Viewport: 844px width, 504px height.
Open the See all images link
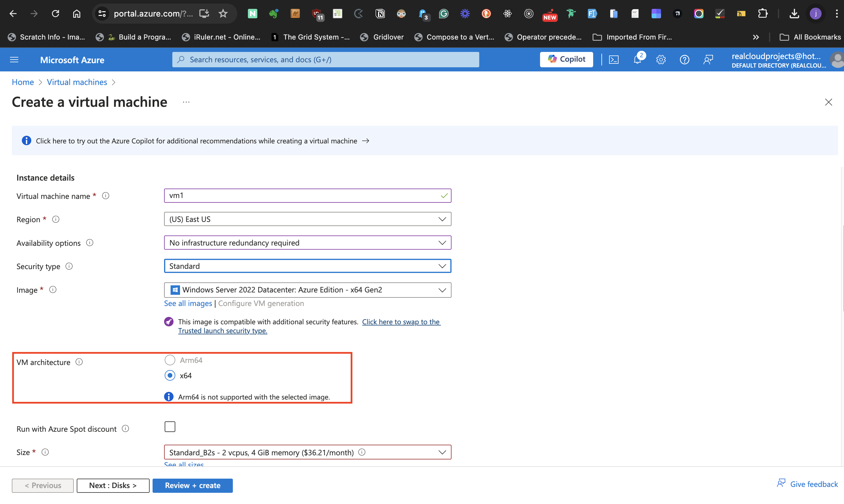188,303
